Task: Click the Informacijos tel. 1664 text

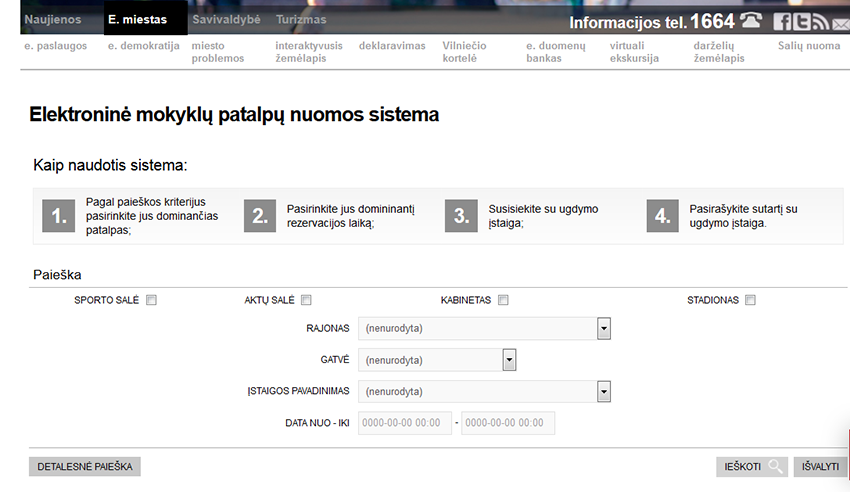Action: pos(652,22)
